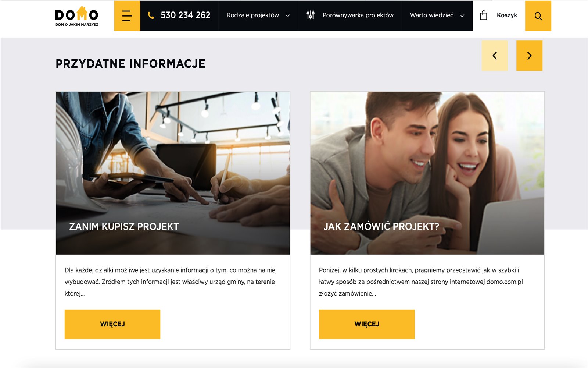Click WIĘCEJ under Zanim kupisz projekt
The width and height of the screenshot is (588, 368).
point(112,324)
